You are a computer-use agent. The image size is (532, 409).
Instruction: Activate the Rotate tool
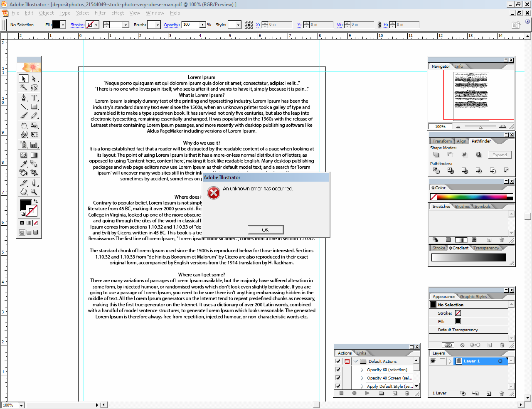(x=24, y=126)
